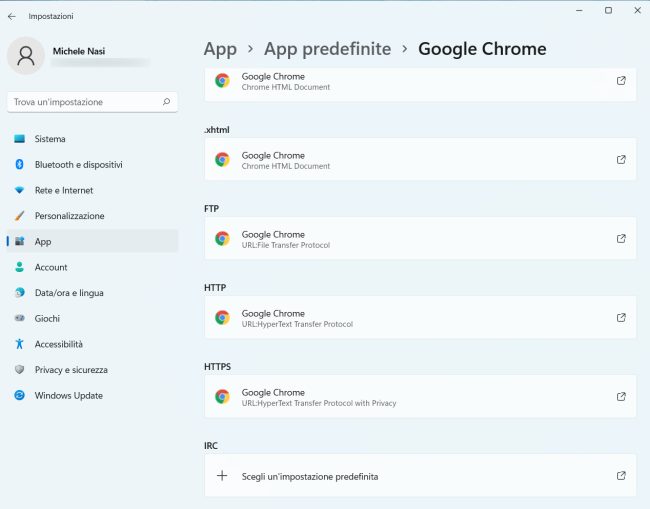
Task: Select Sistema in the sidebar
Action: (50, 139)
